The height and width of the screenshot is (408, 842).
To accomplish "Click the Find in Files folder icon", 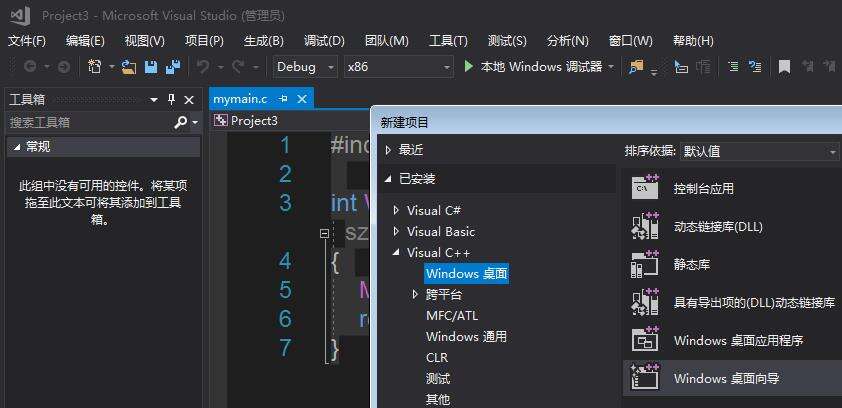I will 636,67.
